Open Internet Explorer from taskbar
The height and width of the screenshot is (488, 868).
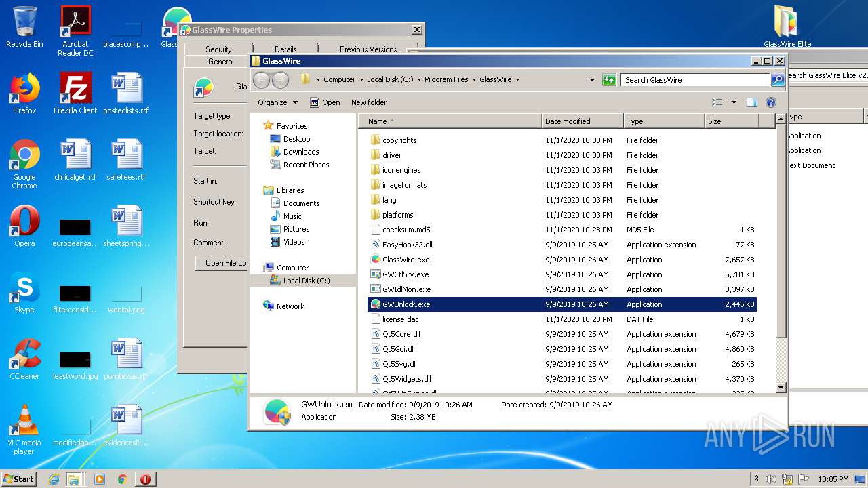coord(54,479)
